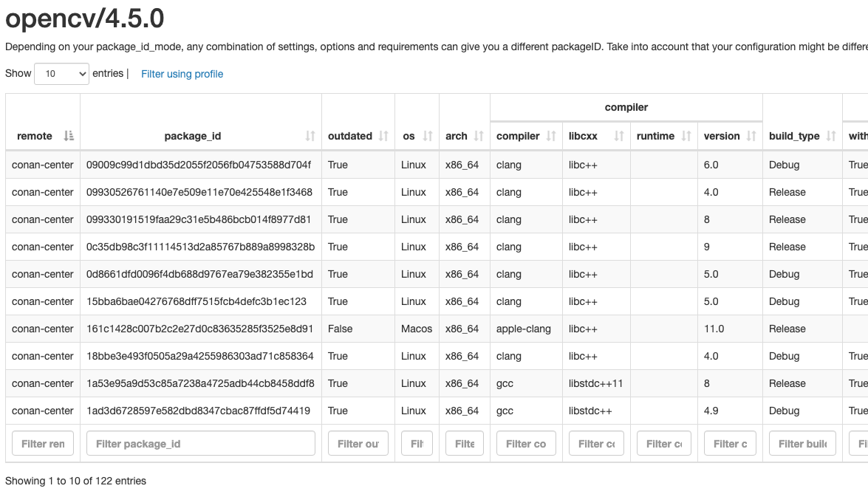The height and width of the screenshot is (497, 868).
Task: Select the row with gcc version 4.9
Action: point(295,411)
